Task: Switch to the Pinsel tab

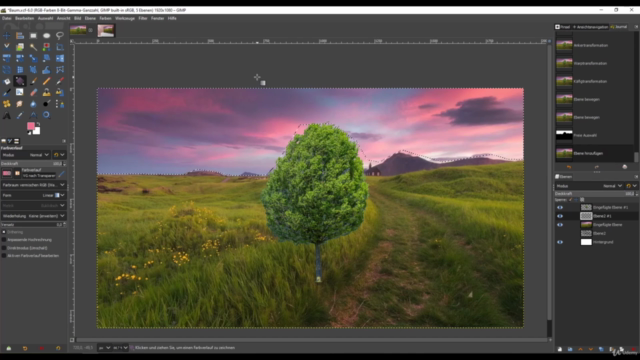Action: [562, 27]
